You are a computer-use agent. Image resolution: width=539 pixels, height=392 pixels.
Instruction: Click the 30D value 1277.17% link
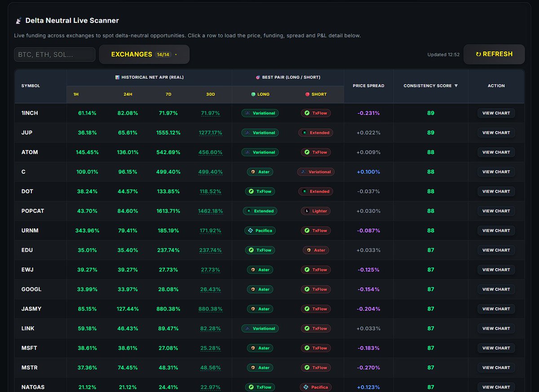(211, 133)
